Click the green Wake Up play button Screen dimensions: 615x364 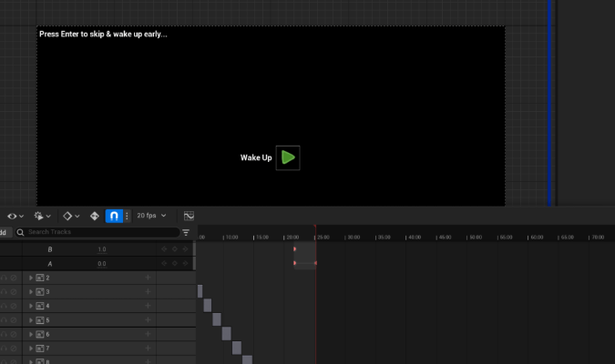288,157
